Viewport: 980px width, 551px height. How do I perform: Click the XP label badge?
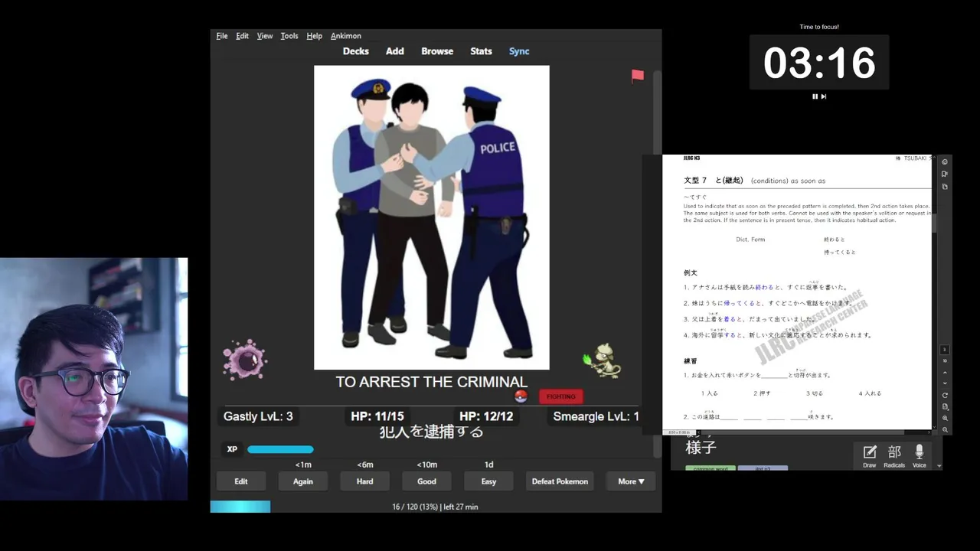pos(231,449)
